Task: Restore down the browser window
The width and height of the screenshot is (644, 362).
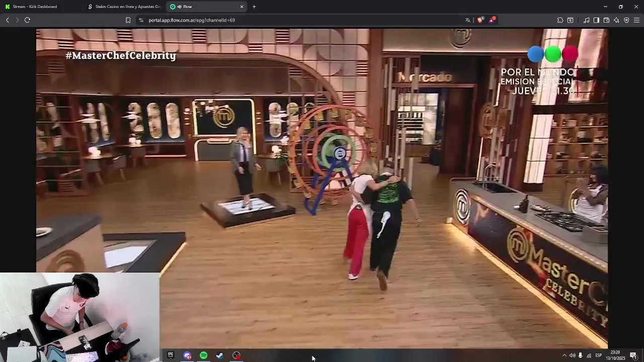Action: 621,7
